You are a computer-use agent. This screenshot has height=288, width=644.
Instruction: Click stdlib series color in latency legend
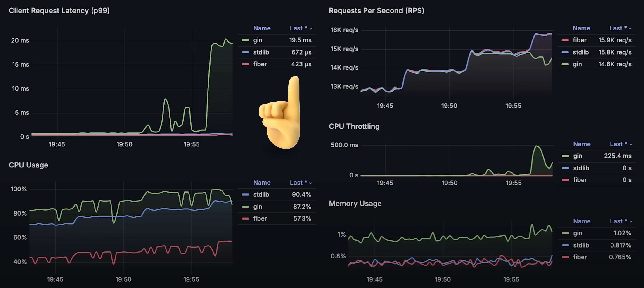point(245,52)
